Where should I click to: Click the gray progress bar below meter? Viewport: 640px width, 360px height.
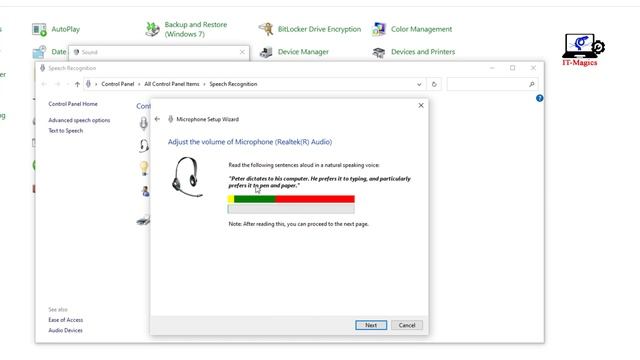pyautogui.click(x=291, y=209)
